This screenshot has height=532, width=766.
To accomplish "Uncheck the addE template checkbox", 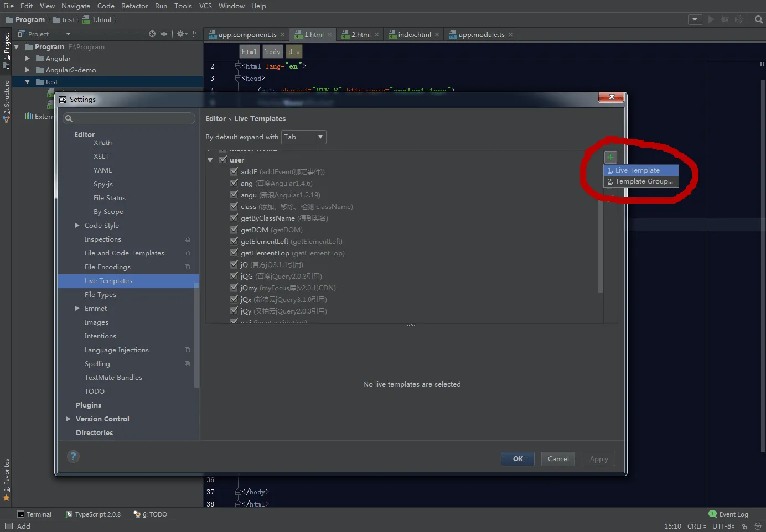I will [x=234, y=171].
